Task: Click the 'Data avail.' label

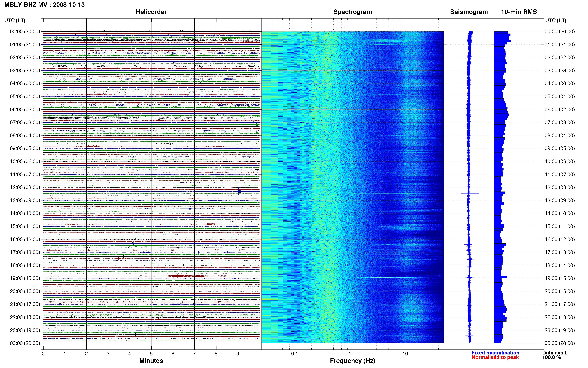Action: pyautogui.click(x=555, y=353)
